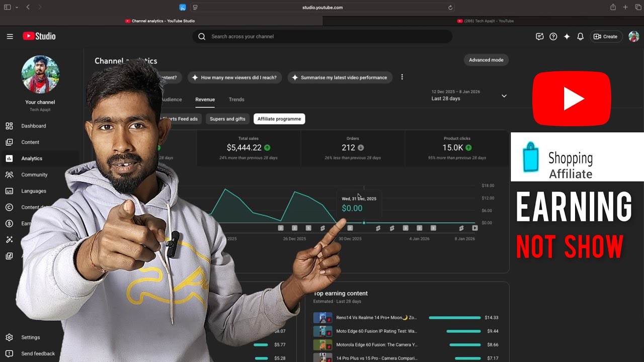The width and height of the screenshot is (644, 362).
Task: Click the 14 Pro Plus vs 15 Pro earnings bar
Action: 468,358
